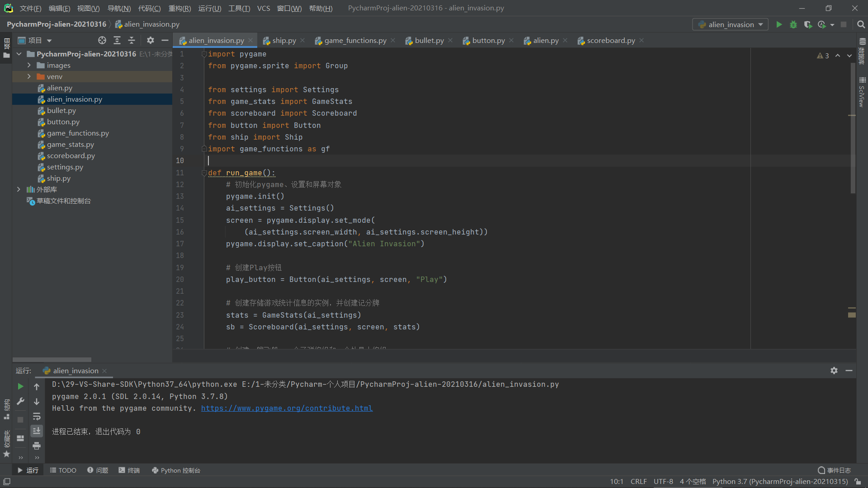Run alien_invasion with the green Run button

point(779,24)
